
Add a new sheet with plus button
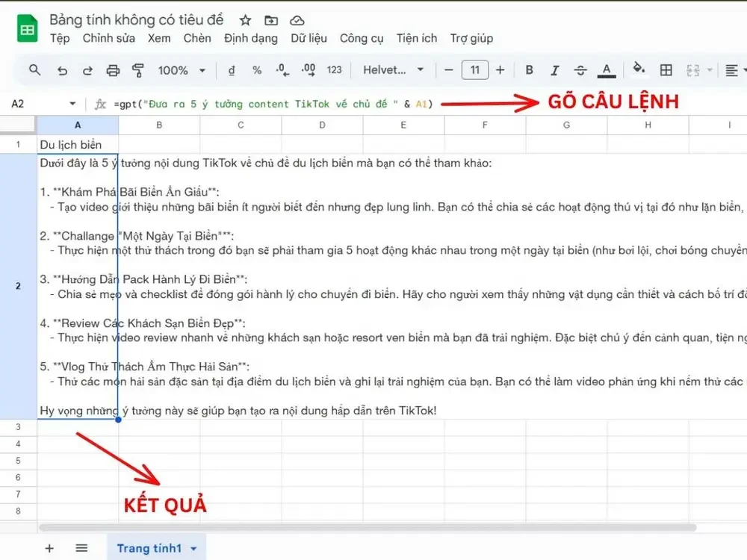point(49,548)
